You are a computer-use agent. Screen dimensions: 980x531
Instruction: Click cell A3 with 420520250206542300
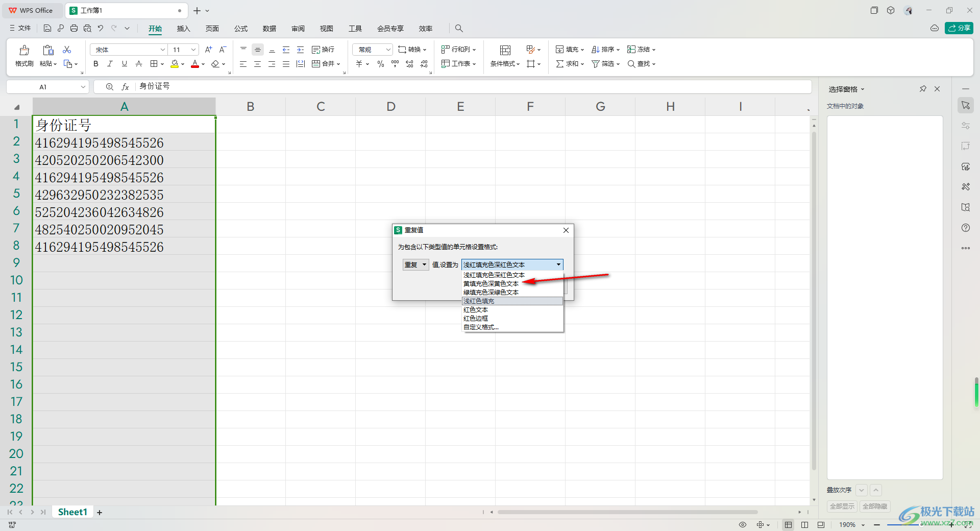coord(124,160)
